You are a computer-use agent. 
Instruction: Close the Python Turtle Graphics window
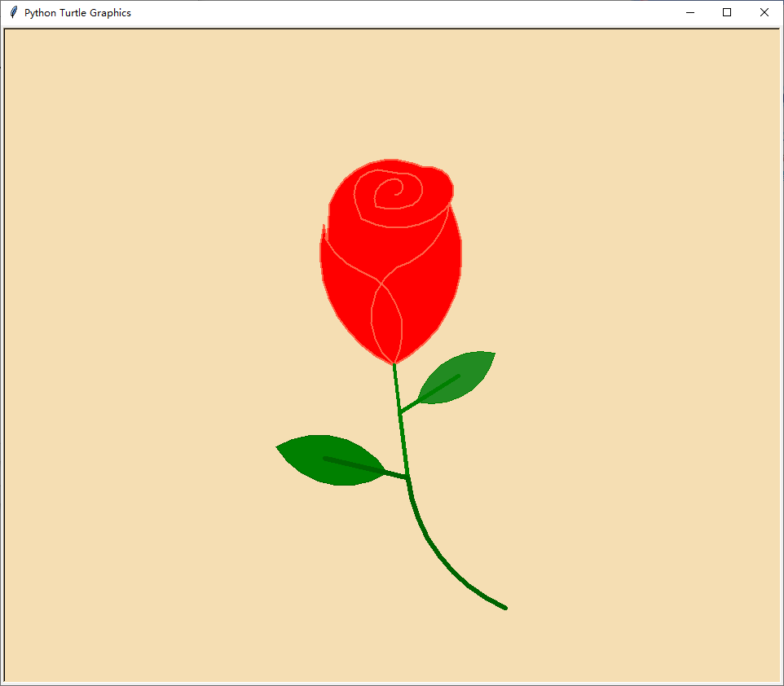[764, 12]
